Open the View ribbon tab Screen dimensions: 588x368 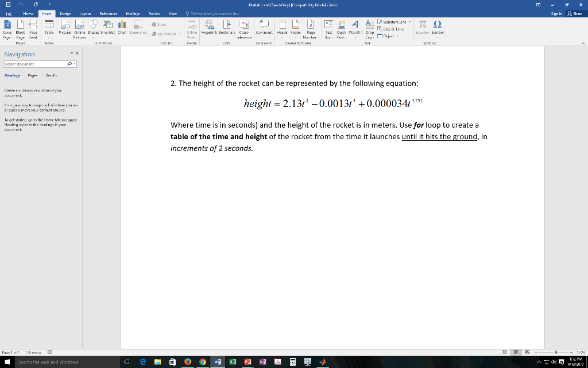point(172,14)
